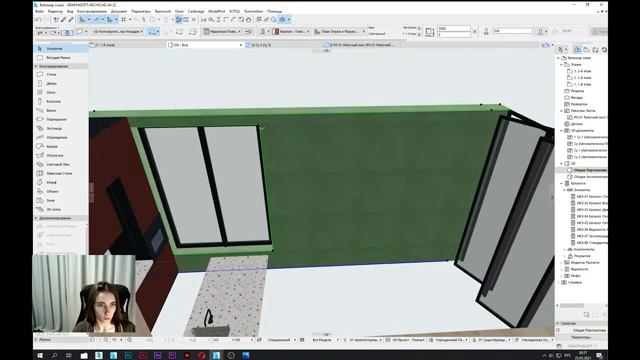Select the Marquee (Бегущая Рамка) tool
Screen dimensions: 640x360
coord(60,58)
